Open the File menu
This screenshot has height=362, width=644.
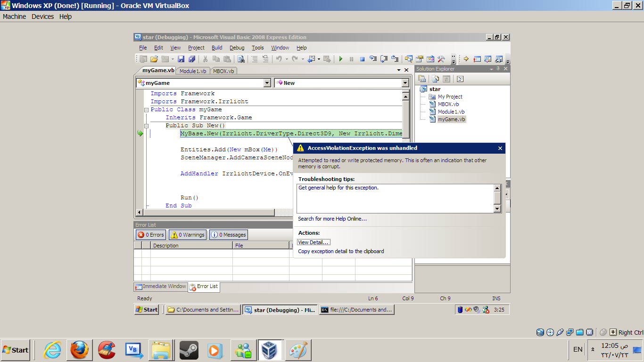pos(143,48)
